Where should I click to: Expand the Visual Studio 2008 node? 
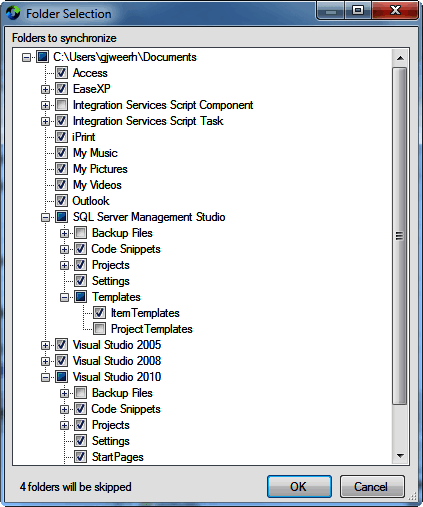point(45,361)
